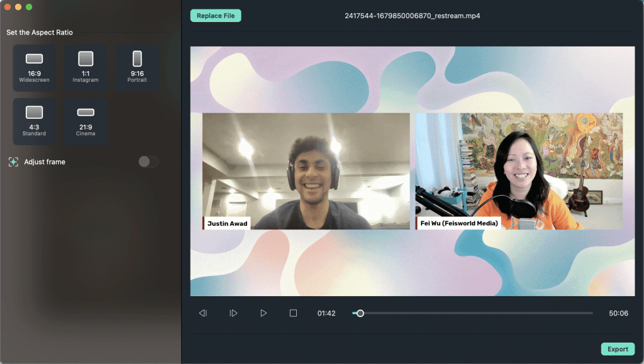This screenshot has height=364, width=644.
Task: Play the video
Action: (264, 313)
